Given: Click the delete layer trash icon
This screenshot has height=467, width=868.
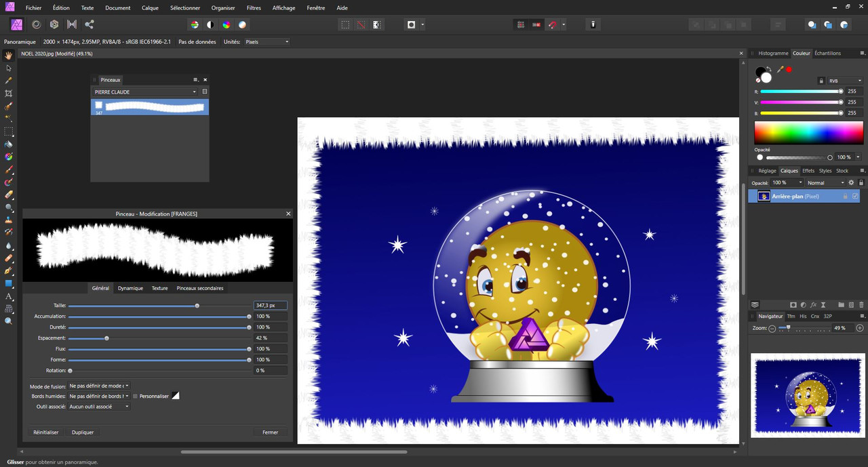Looking at the screenshot, I should [861, 305].
